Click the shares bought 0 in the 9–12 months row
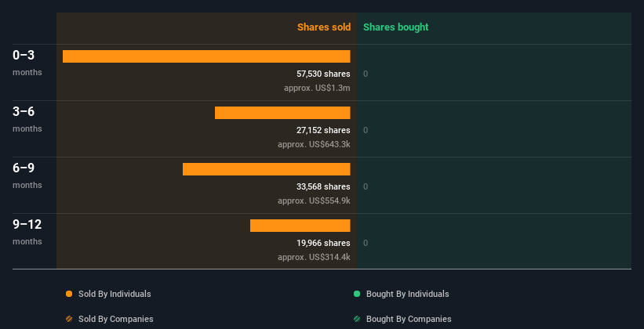This screenshot has height=329, width=644. (366, 244)
